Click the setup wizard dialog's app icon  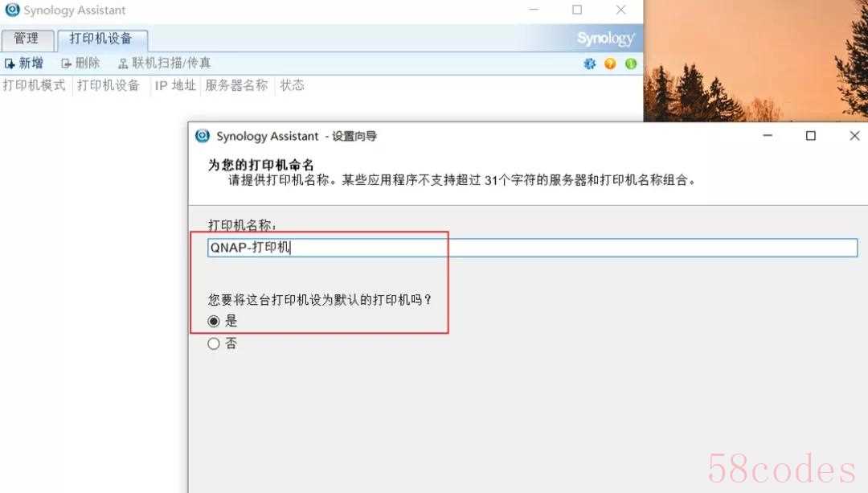[203, 136]
